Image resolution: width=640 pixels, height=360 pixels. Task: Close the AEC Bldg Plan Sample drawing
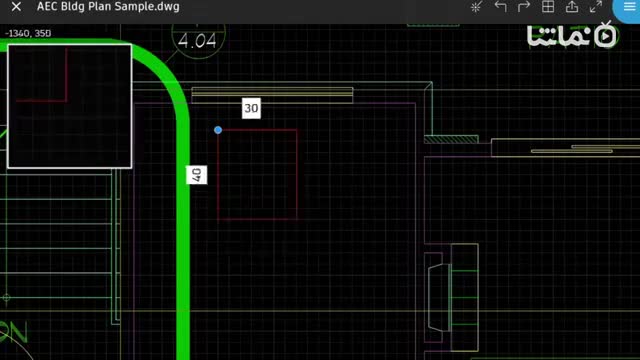pyautogui.click(x=16, y=7)
